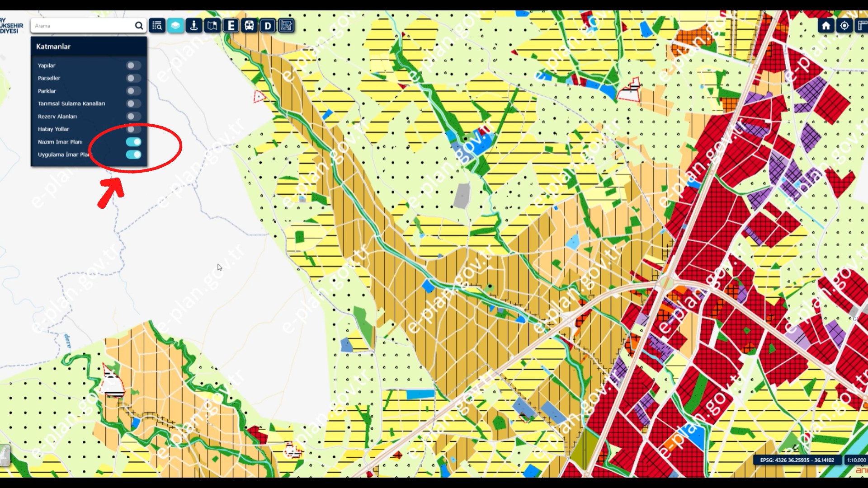
Task: Click the D toolbar button
Action: (268, 26)
